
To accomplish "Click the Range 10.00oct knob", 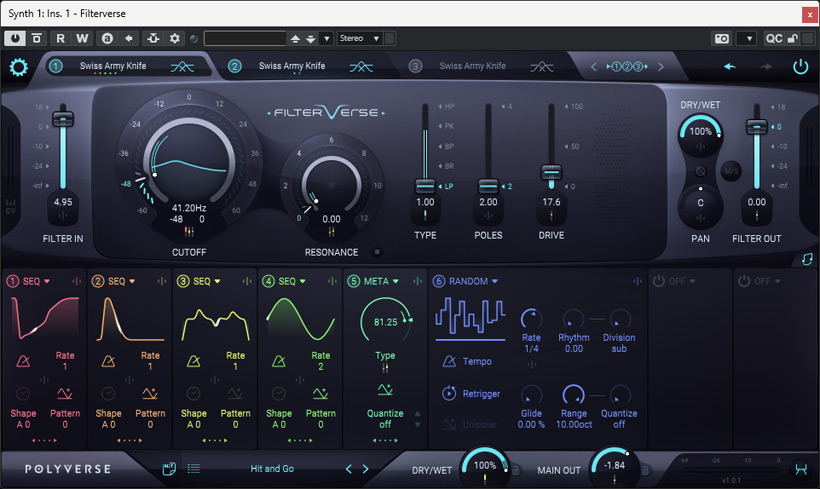I will point(573,395).
